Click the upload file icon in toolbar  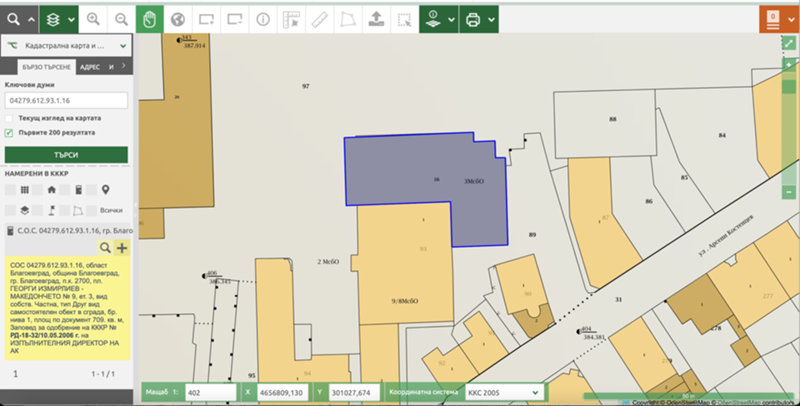point(375,19)
